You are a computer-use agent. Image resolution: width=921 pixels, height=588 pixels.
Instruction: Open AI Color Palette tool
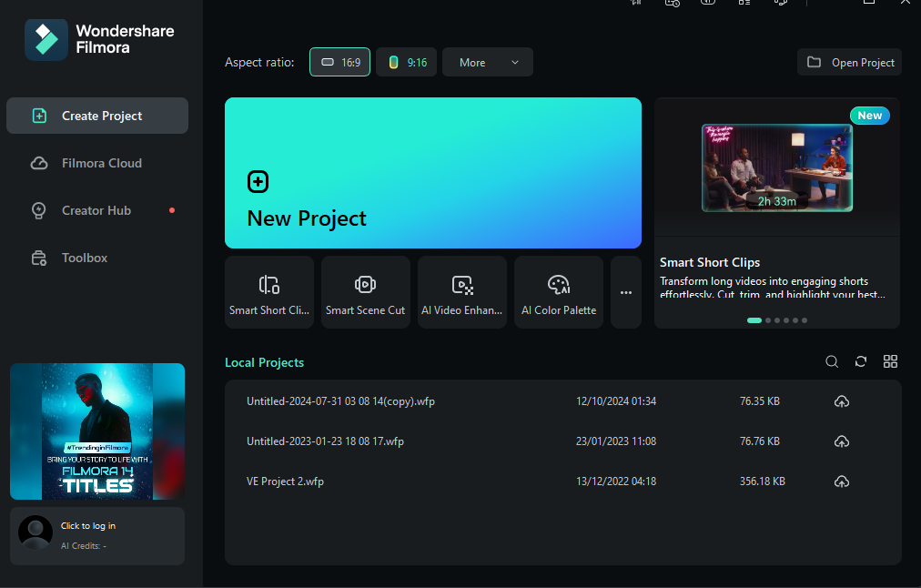click(559, 292)
